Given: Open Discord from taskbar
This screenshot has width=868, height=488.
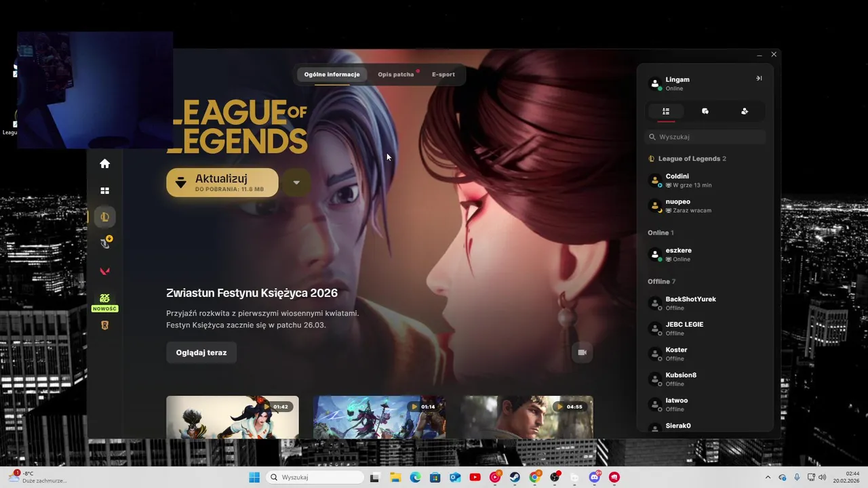Looking at the screenshot, I should point(595,477).
